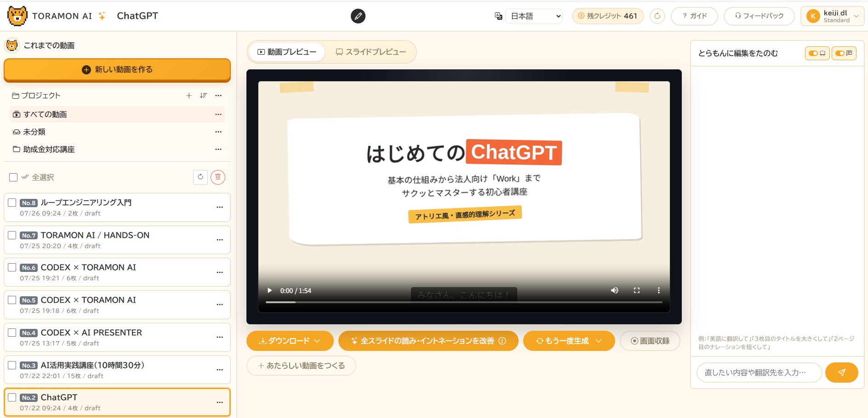This screenshot has height=418, width=868.
Task: Open the もう一度生成 dropdown
Action: click(x=569, y=341)
